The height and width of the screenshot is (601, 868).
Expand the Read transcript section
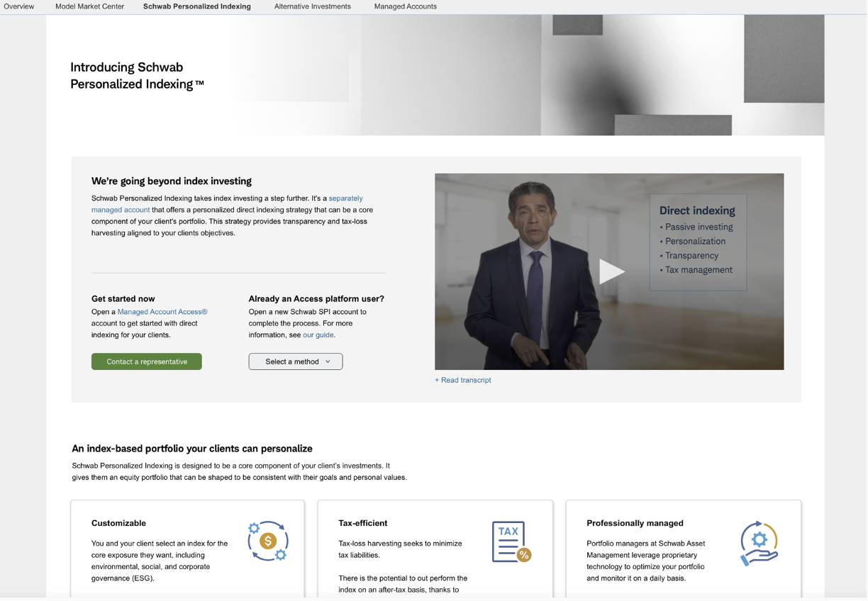[x=463, y=380]
